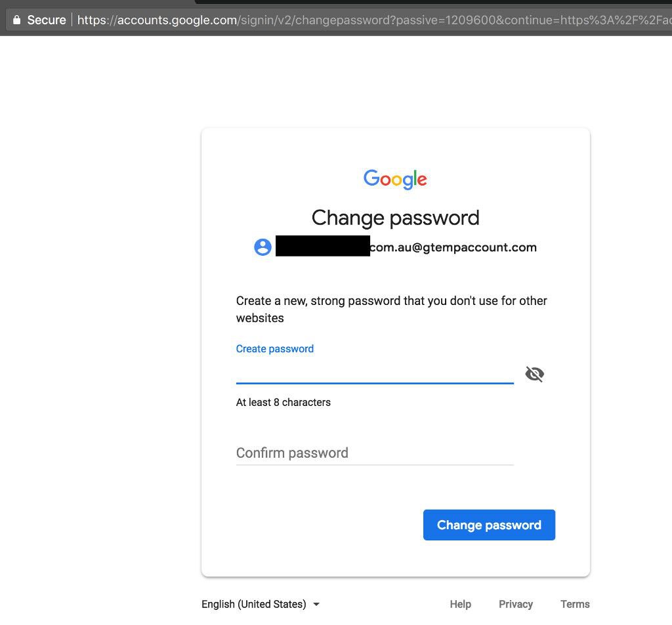Image resolution: width=672 pixels, height=625 pixels.
Task: Click the black redacted box beside the avatar
Action: [x=323, y=246]
